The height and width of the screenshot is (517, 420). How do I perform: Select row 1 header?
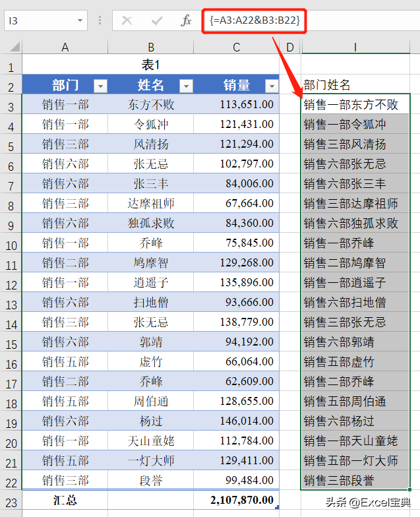coord(11,65)
